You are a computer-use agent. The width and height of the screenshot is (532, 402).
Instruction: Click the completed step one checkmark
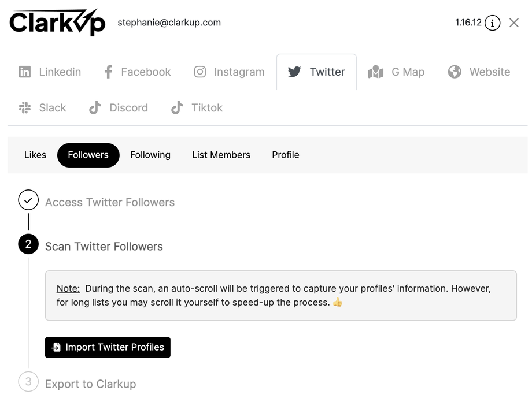tap(28, 200)
